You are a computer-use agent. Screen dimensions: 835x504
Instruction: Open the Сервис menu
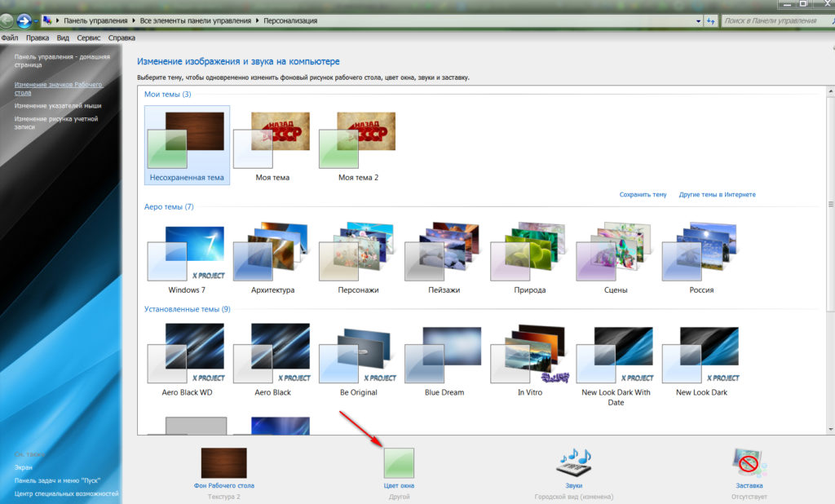pos(89,37)
